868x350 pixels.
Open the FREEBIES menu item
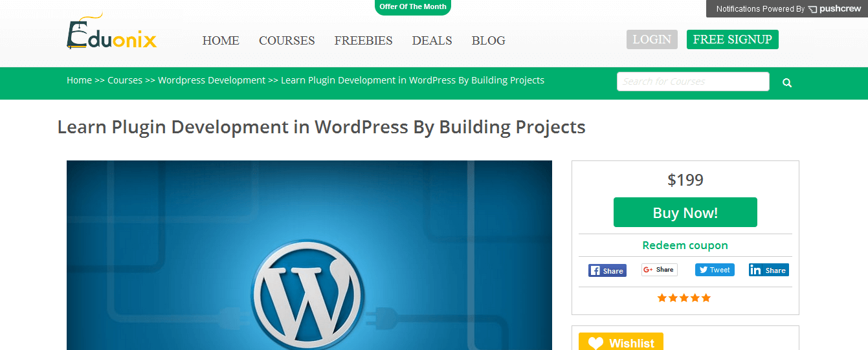(x=363, y=40)
